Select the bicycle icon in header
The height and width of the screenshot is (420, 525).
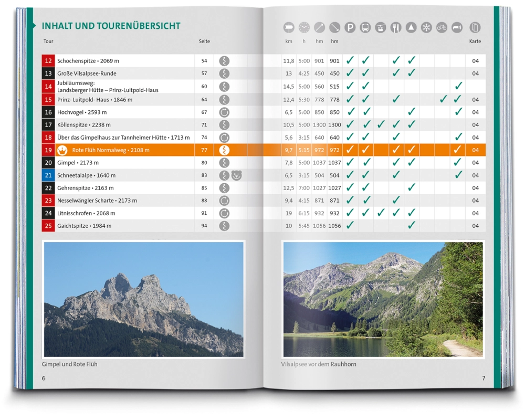(x=442, y=28)
